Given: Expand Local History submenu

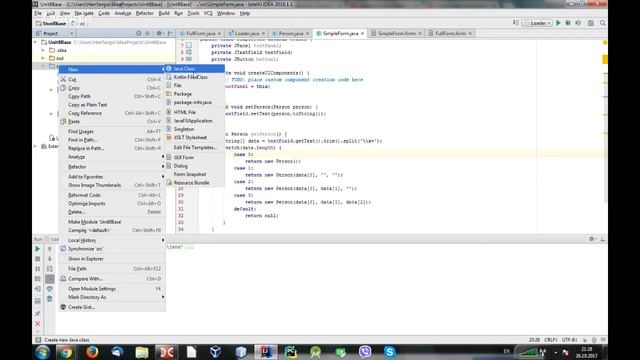Looking at the screenshot, I should pos(112,240).
